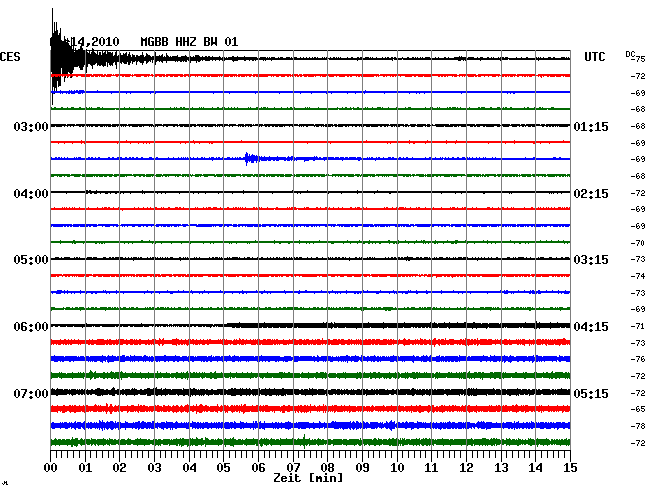Click the '02:15' UTC time label
Image resolution: width=650 pixels, height=494 pixels.
pos(591,194)
